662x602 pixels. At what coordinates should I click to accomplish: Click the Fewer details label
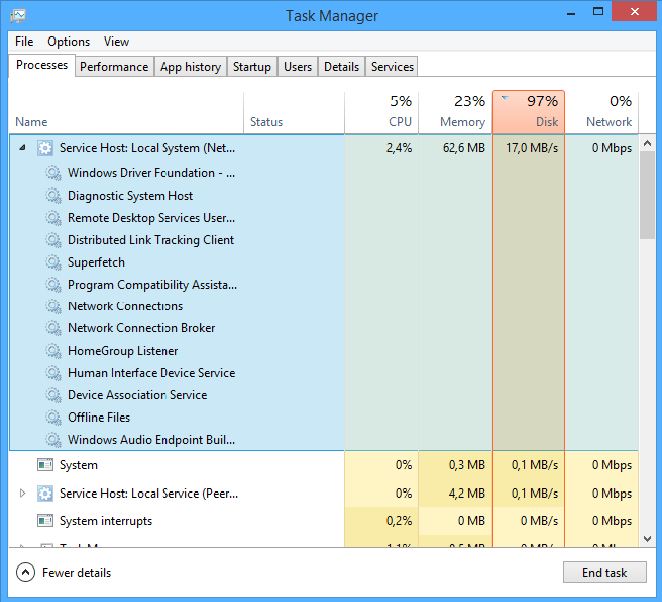tap(76, 573)
